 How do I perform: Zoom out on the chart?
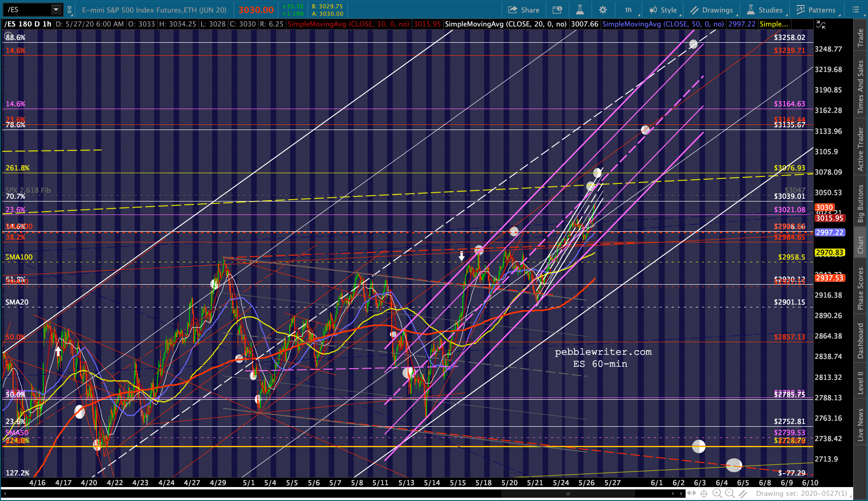click(730, 494)
